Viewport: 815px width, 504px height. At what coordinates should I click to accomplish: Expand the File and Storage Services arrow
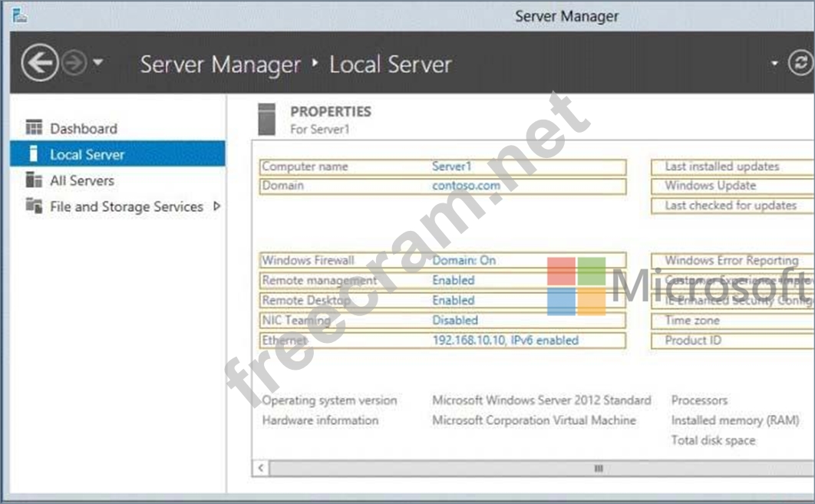[x=217, y=206]
